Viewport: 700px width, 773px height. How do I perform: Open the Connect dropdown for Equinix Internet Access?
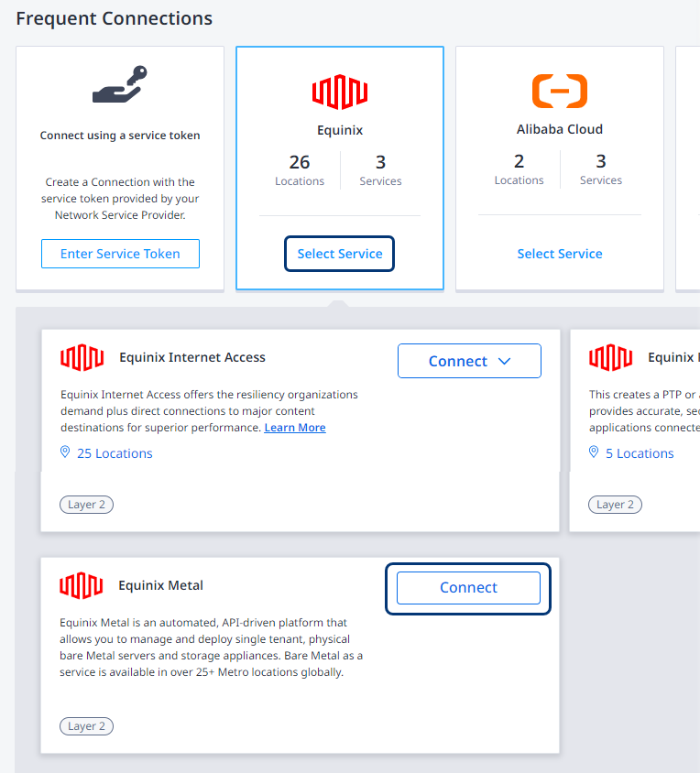click(x=469, y=361)
